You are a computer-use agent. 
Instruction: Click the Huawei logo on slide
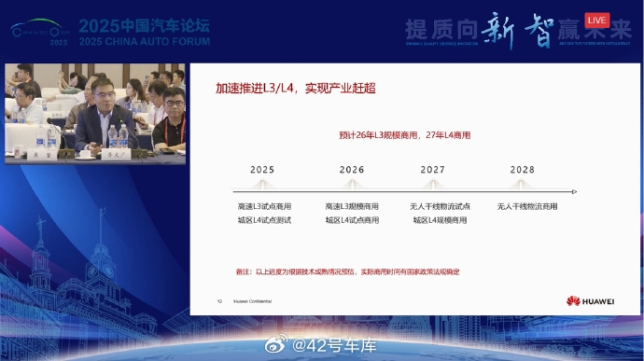click(x=590, y=301)
